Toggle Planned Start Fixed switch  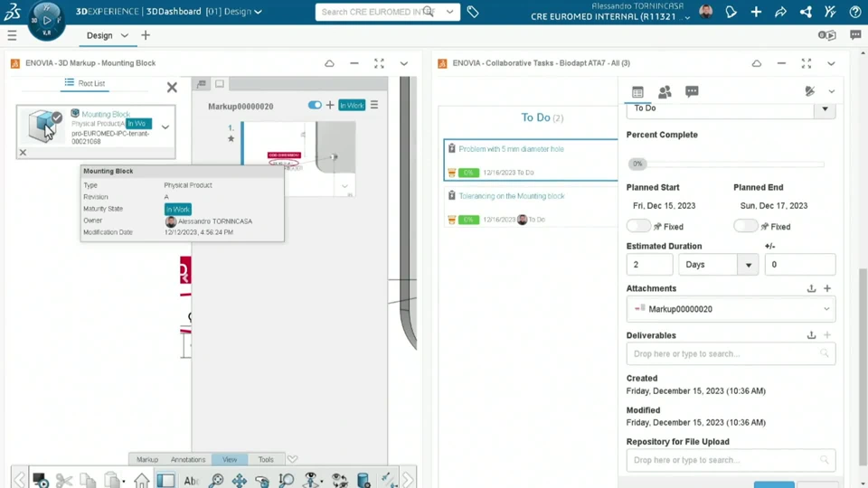tap(638, 226)
